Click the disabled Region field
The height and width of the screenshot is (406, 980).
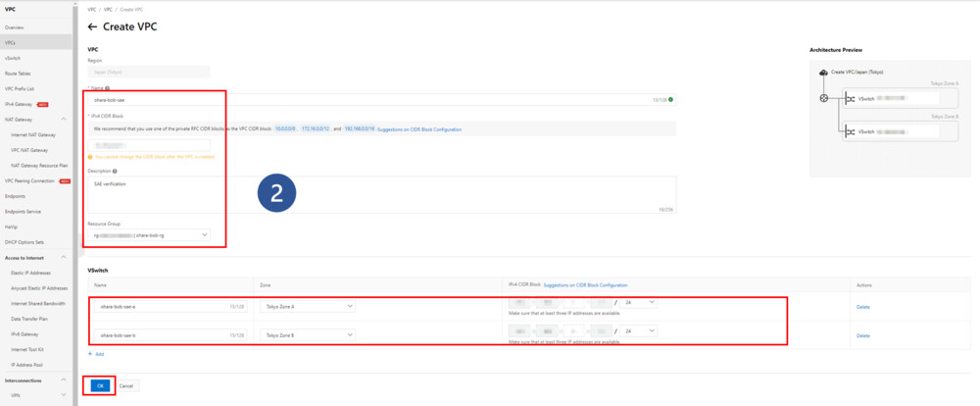149,72
